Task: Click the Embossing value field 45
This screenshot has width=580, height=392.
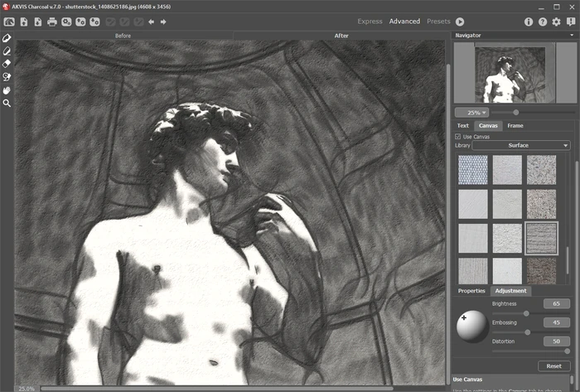Action: pos(556,322)
